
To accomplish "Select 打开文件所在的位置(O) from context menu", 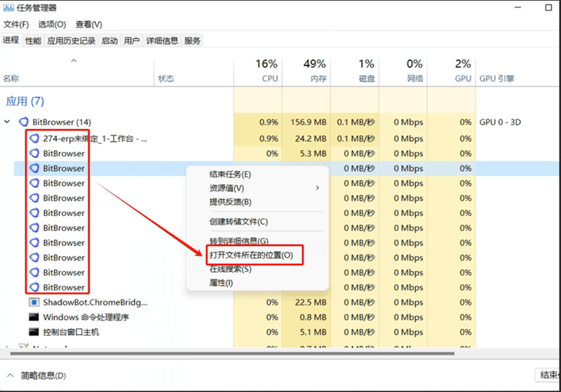I will (x=251, y=255).
